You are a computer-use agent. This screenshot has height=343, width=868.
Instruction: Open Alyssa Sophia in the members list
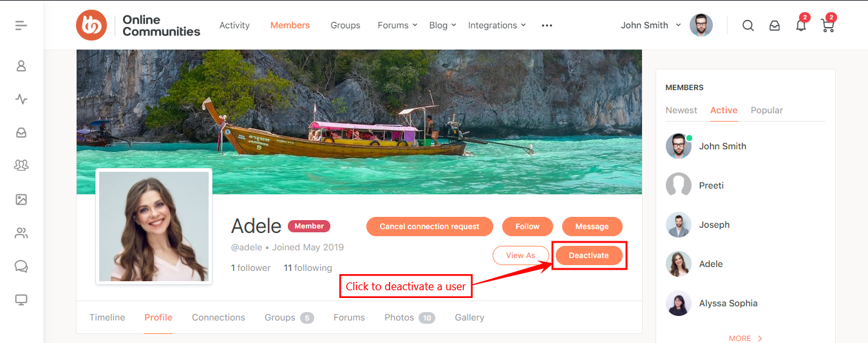coord(728,303)
